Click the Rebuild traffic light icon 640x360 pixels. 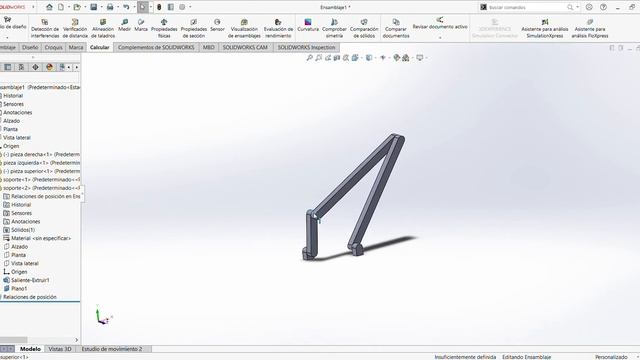[159, 7]
